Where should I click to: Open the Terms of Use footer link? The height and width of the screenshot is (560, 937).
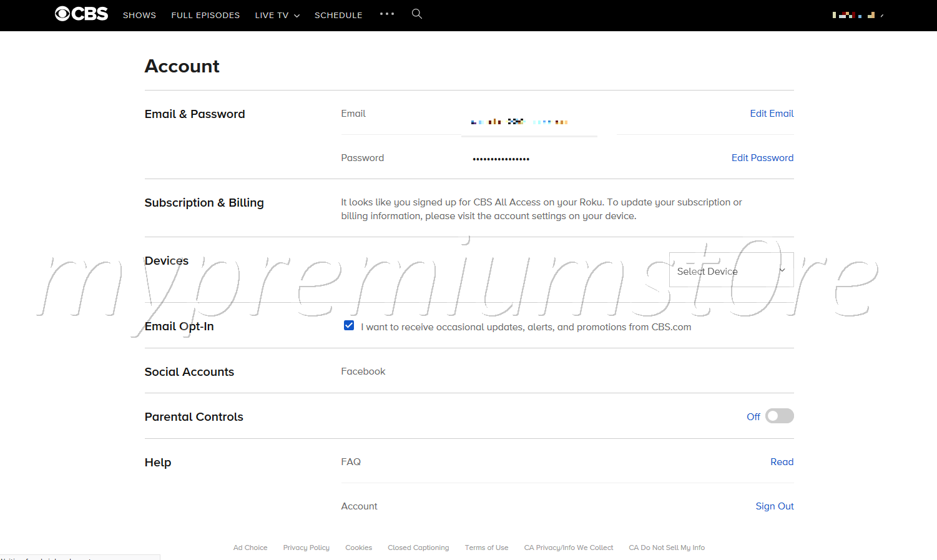[x=486, y=548]
